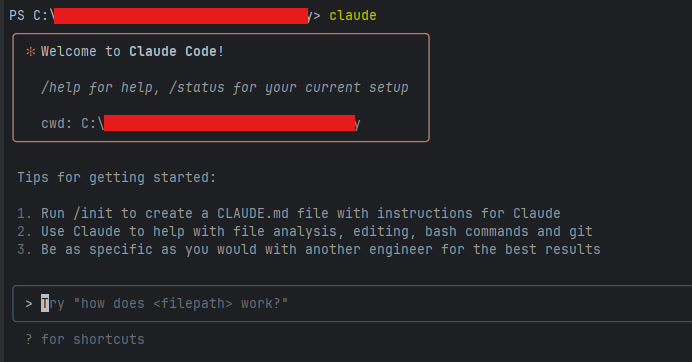The height and width of the screenshot is (362, 692).
Task: Click the 'cwd:' label in welcome box
Action: [56, 123]
